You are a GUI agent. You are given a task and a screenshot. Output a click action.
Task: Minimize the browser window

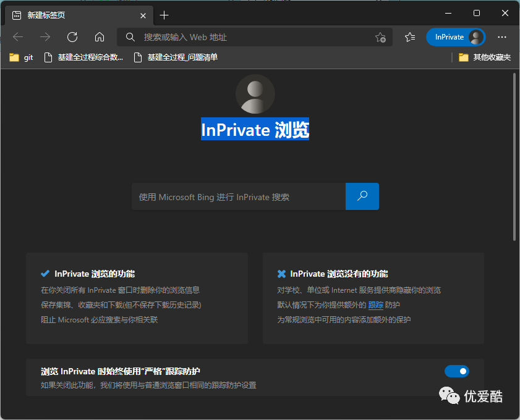tap(448, 13)
